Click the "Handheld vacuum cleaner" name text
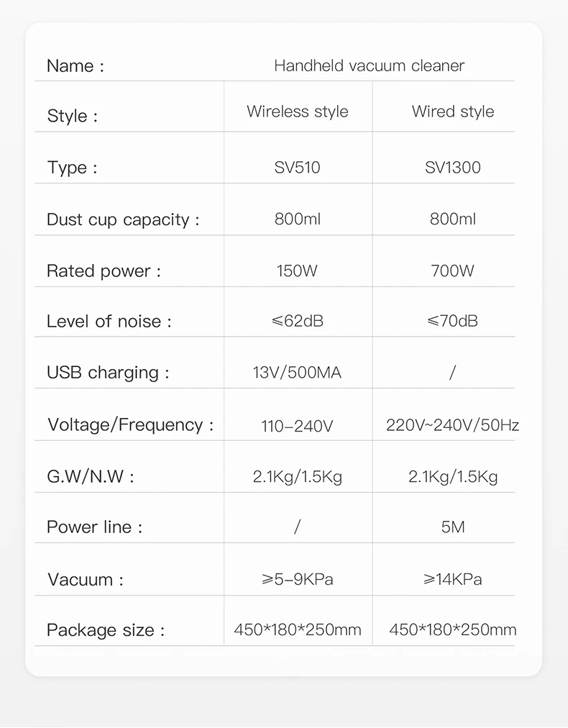 click(x=369, y=65)
